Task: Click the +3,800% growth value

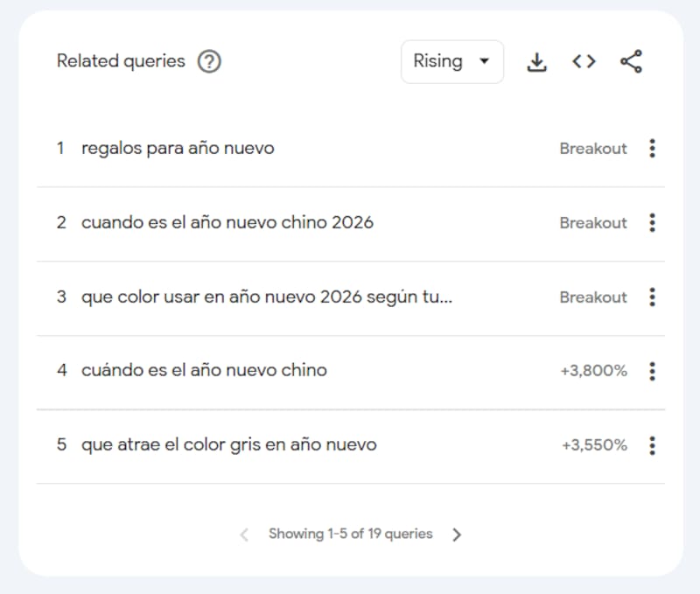Action: (x=593, y=371)
